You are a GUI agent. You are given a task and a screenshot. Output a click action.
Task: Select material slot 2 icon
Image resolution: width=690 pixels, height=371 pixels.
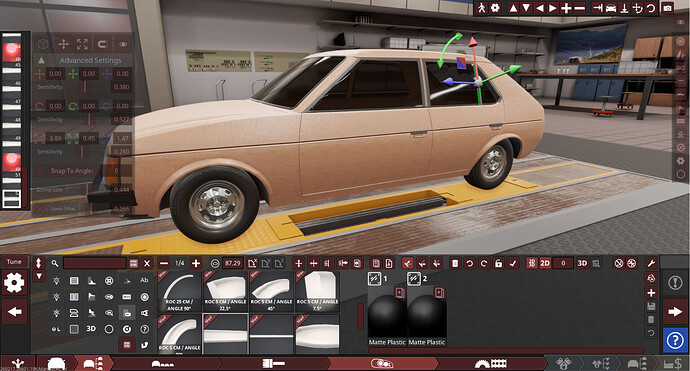click(414, 278)
